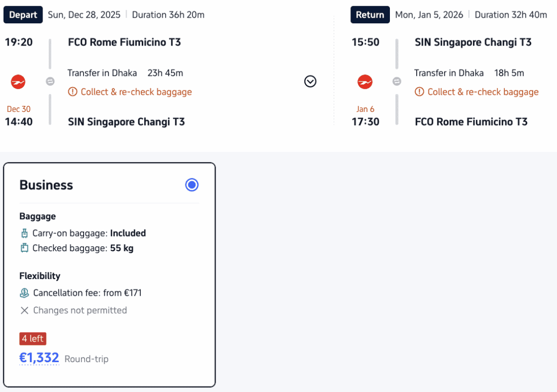Click the €1,332 price link
This screenshot has height=392, width=557.
39,358
